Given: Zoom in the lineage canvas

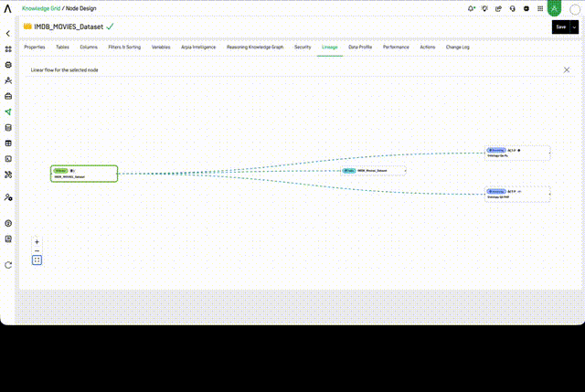Looking at the screenshot, I should [x=37, y=242].
